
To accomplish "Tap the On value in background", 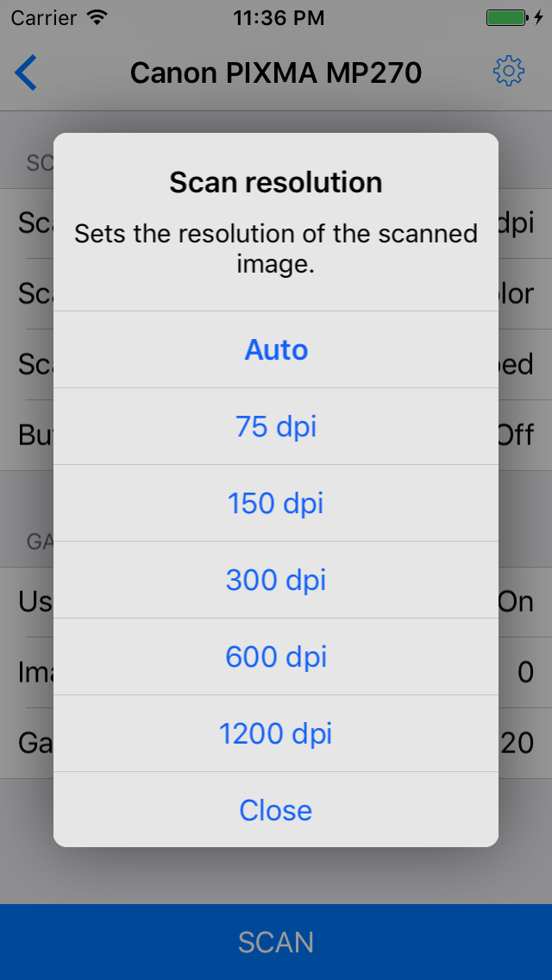I will (516, 601).
